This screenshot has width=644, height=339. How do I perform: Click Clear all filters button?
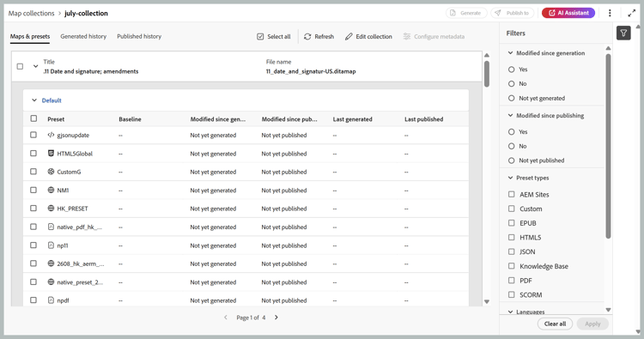555,324
